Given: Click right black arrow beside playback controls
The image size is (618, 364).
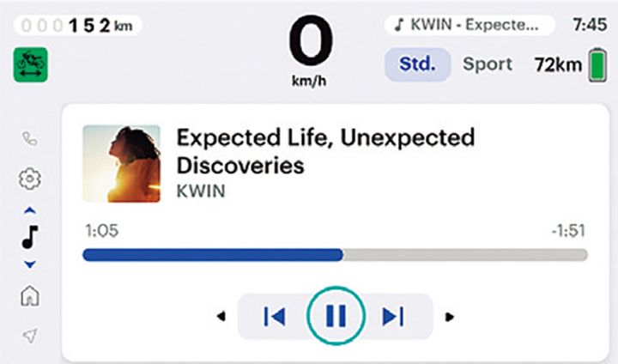Looking at the screenshot, I should (x=449, y=317).
